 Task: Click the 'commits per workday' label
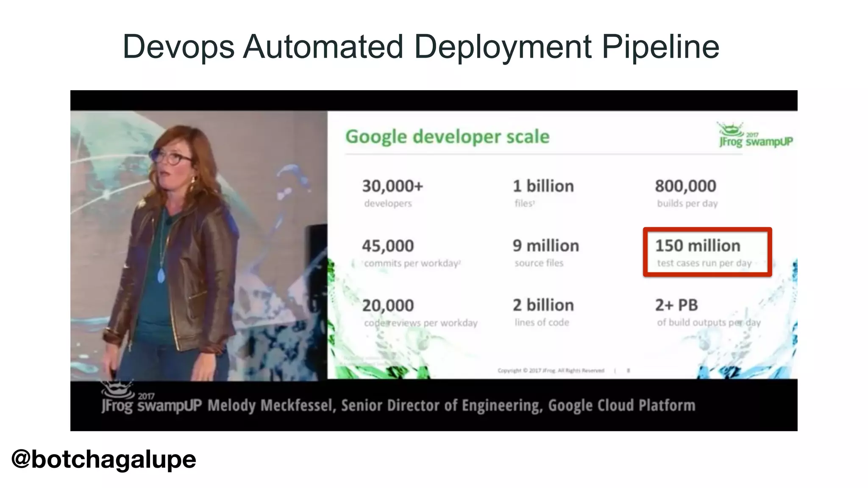pos(412,263)
